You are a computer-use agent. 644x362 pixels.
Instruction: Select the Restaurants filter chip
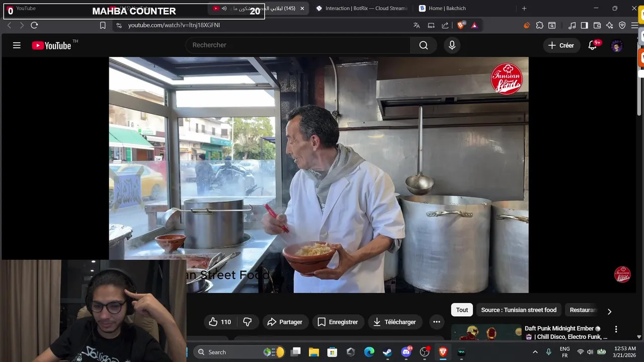point(583,310)
